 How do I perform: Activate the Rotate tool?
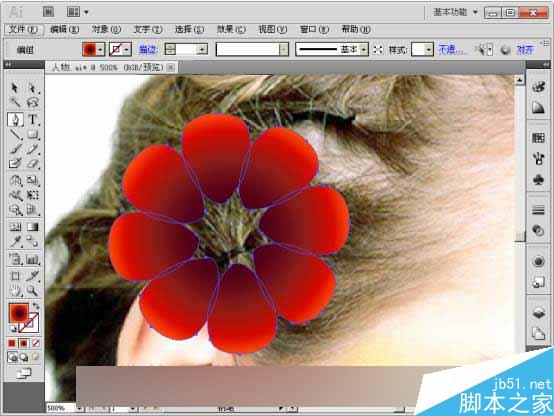(x=15, y=181)
